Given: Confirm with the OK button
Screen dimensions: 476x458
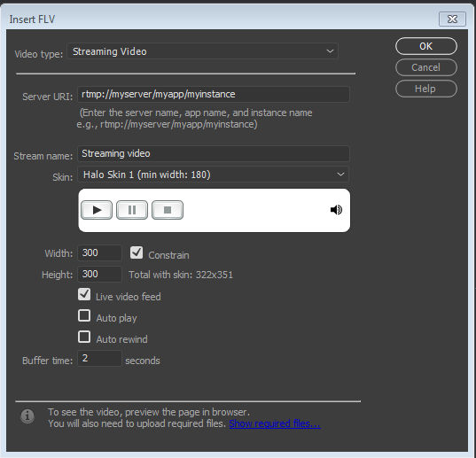Looking at the screenshot, I should 426,46.
